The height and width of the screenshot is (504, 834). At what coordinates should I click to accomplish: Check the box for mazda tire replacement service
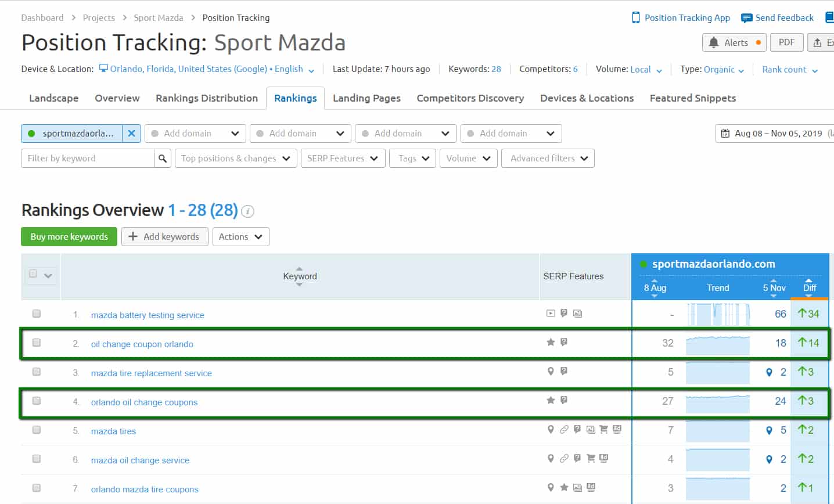click(x=37, y=372)
